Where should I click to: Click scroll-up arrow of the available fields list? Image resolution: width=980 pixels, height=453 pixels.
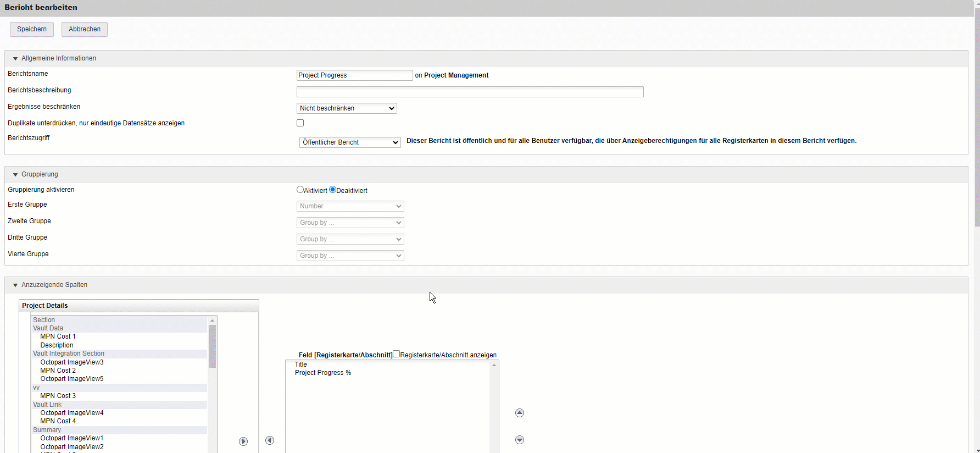point(212,321)
